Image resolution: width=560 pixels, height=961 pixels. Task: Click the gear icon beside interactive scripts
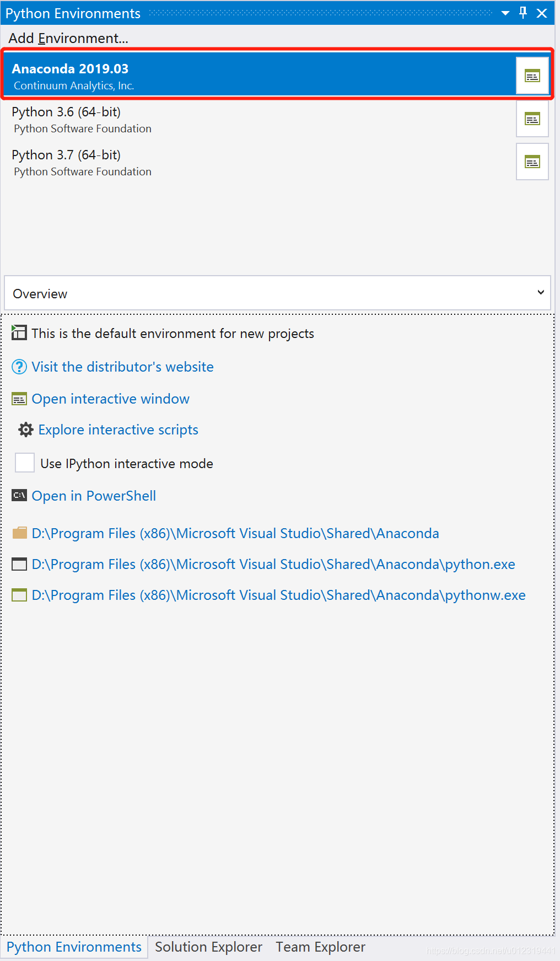(x=25, y=430)
